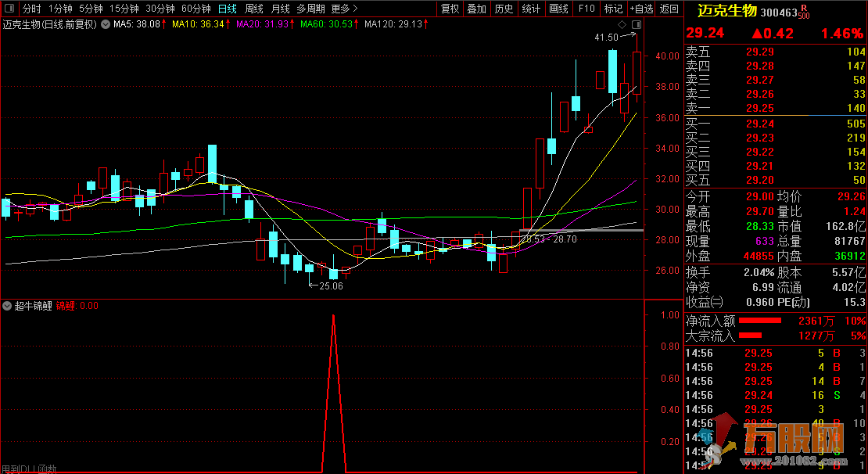The image size is (868, 474).
Task: Click the 市值 value 162.8亿
Action: (x=845, y=227)
